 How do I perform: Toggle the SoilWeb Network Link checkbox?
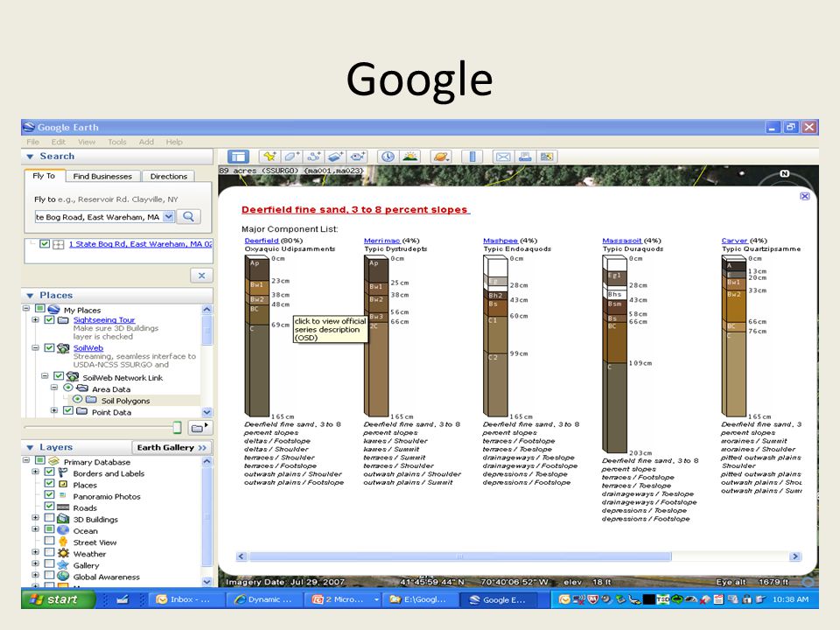[x=59, y=376]
